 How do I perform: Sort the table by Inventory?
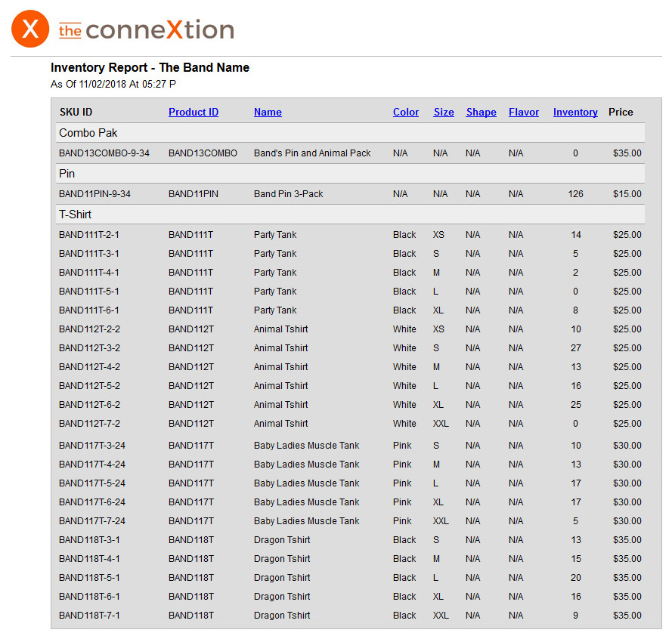pos(575,113)
